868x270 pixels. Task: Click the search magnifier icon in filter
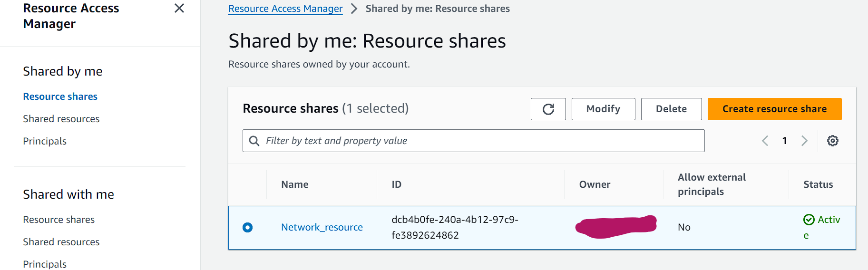click(x=254, y=141)
